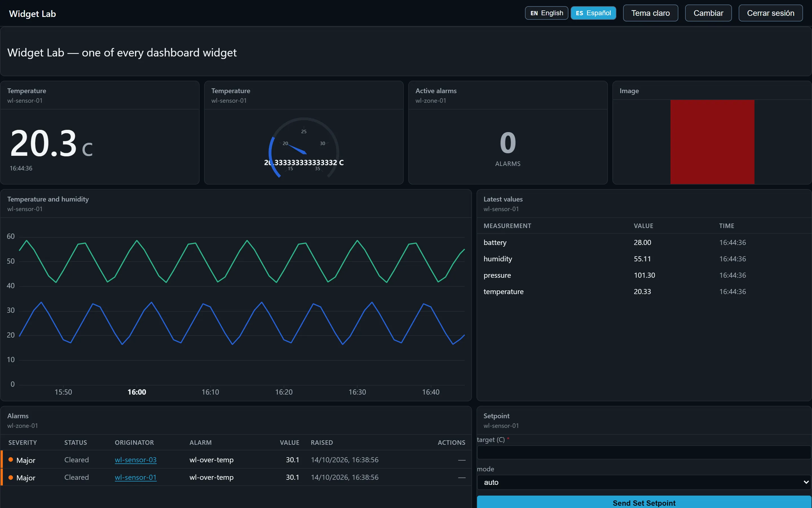The width and height of the screenshot is (812, 508).
Task: Select the pressure measurement row
Action: 644,275
